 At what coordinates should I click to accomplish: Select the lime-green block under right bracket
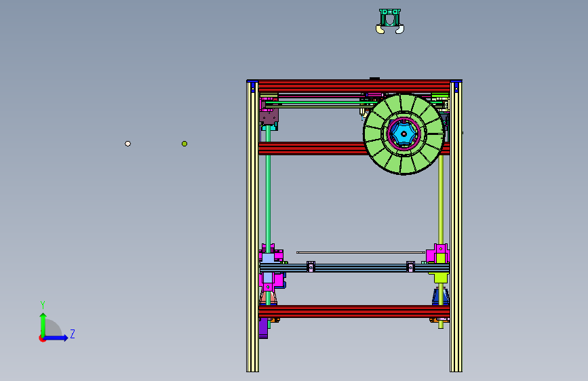(441, 278)
